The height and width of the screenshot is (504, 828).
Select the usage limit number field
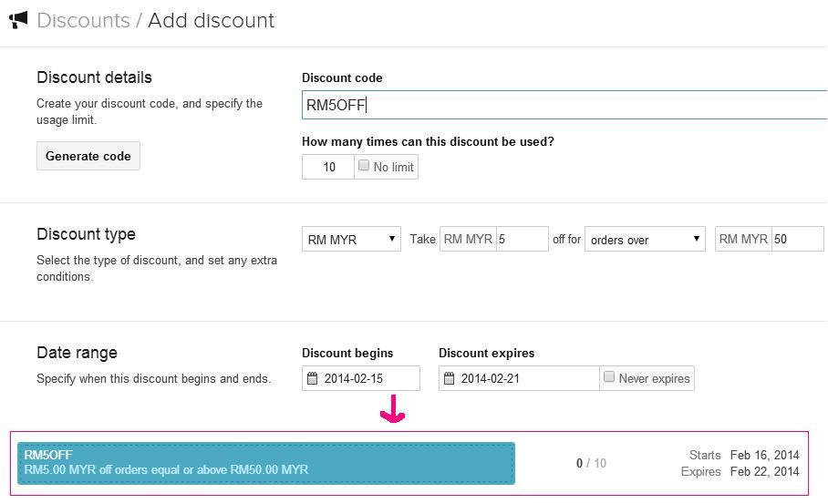click(328, 167)
